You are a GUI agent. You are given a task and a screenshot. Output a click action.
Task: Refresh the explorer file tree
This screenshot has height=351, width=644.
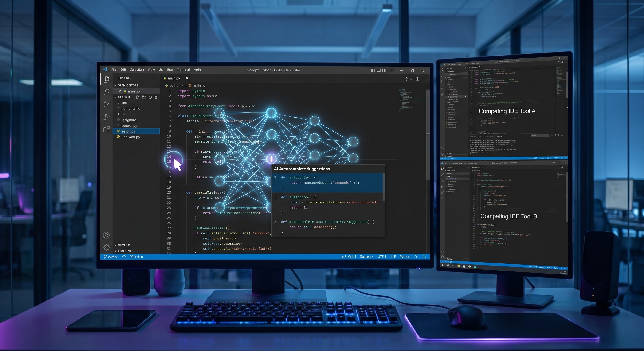pyautogui.click(x=150, y=97)
